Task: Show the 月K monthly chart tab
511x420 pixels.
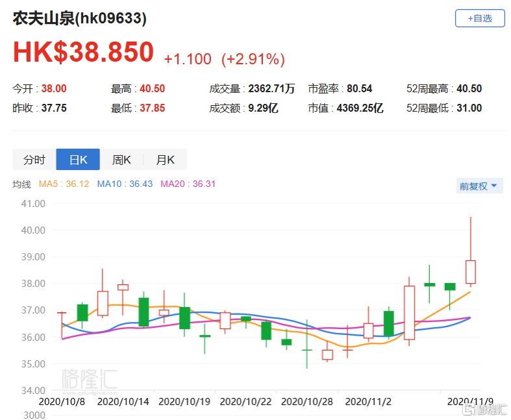Action: (165, 160)
